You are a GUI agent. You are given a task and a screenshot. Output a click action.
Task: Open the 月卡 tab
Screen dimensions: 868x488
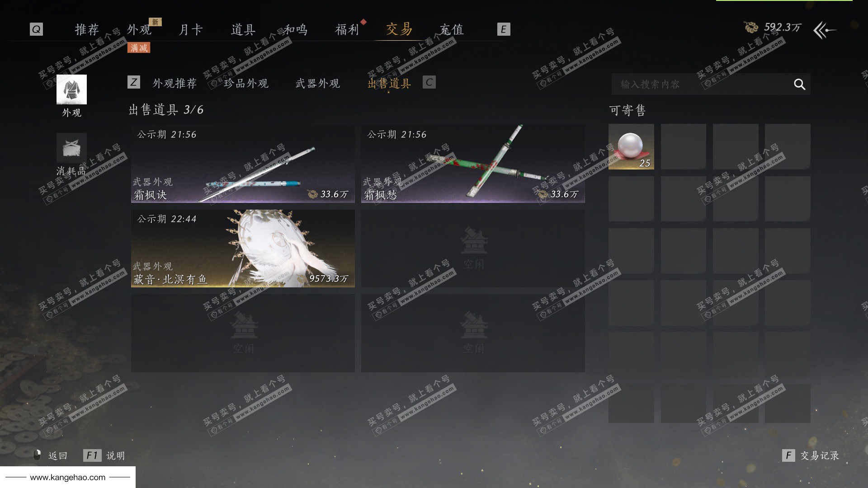click(191, 30)
